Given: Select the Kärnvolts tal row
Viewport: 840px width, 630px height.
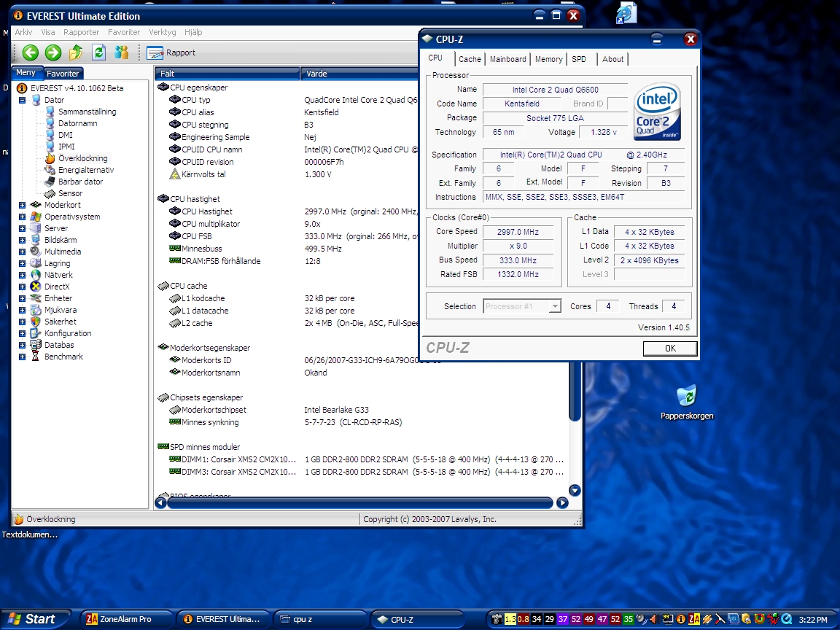Looking at the screenshot, I should point(293,174).
